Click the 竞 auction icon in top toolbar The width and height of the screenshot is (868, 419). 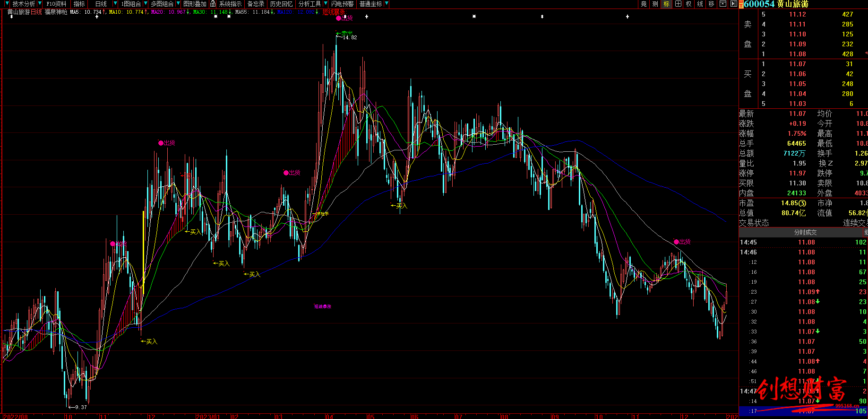pos(644,4)
